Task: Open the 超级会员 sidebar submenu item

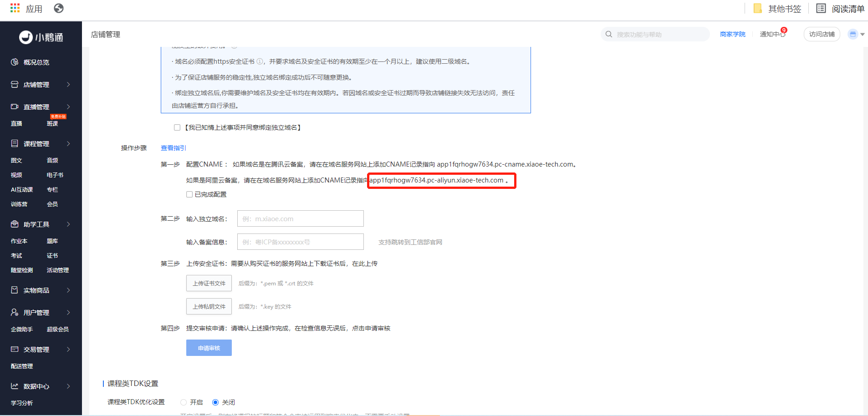Action: (x=58, y=329)
